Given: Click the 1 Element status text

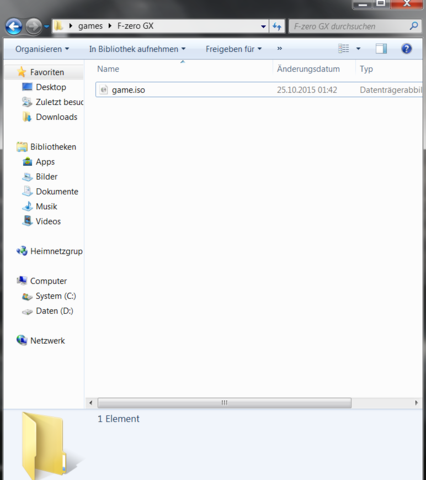Looking at the screenshot, I should click(x=118, y=419).
